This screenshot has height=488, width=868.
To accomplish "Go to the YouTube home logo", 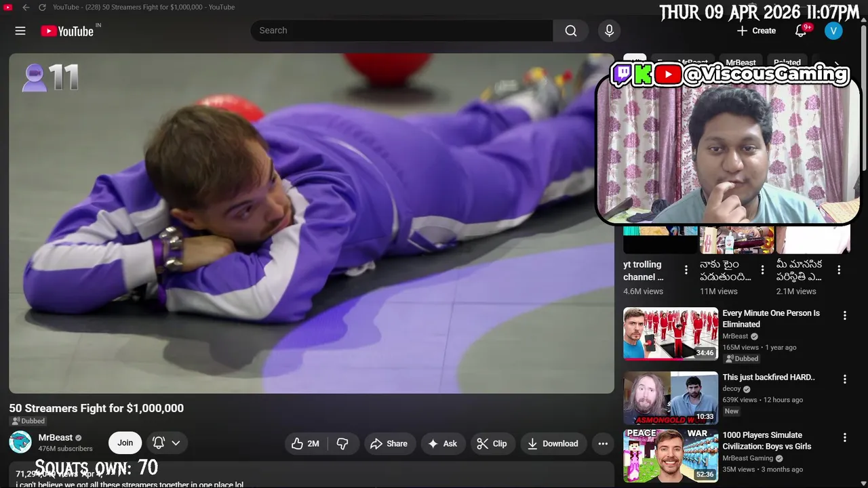I will pos(67,31).
